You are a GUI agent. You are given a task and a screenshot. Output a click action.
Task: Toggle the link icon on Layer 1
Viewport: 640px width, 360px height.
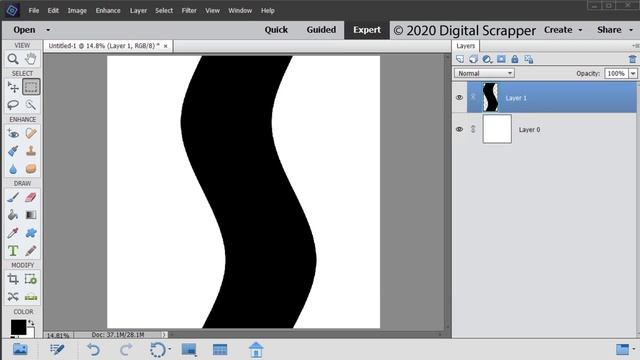pos(473,98)
